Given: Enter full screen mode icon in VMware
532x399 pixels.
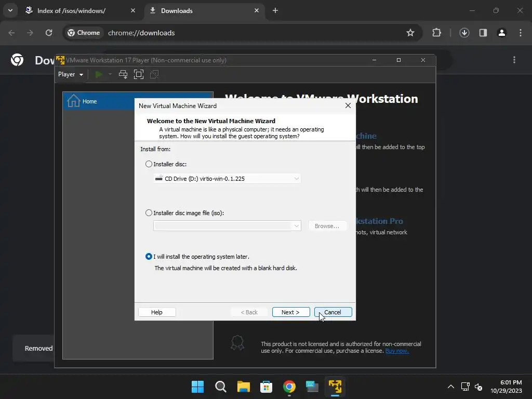Looking at the screenshot, I should point(139,74).
